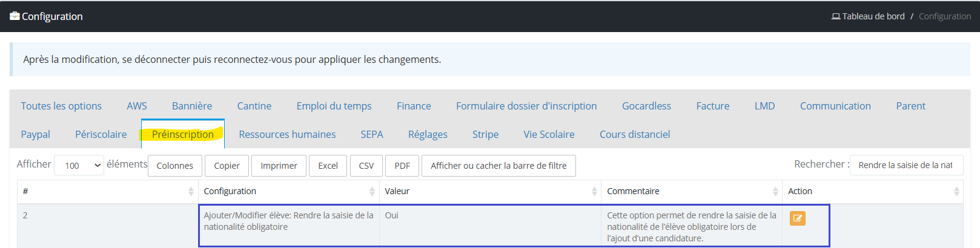Open the Toutes les options tab
Image resolution: width=980 pixels, height=248 pixels.
pos(61,106)
